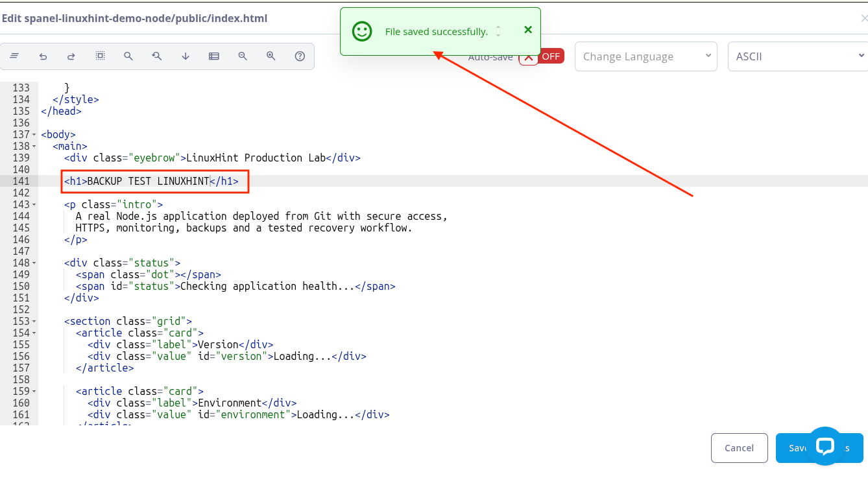
Task: Click the id="version" Loading line
Action: point(227,357)
